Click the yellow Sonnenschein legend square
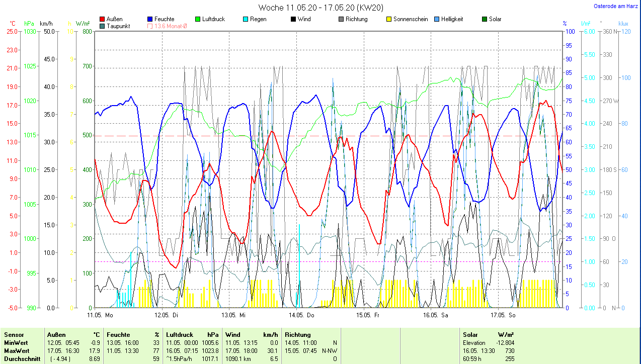Screen dimensions: 641x364 (x=389, y=19)
